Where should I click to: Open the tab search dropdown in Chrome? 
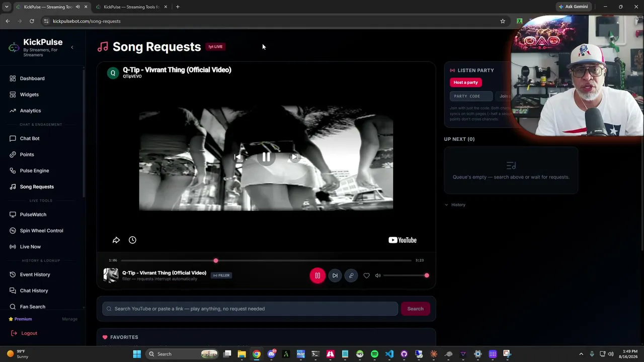click(x=6, y=7)
